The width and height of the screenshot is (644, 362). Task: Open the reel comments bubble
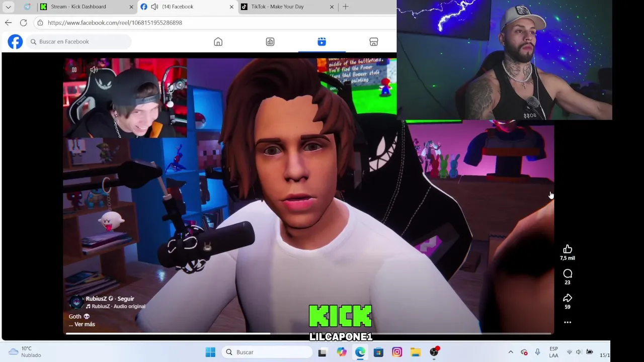click(568, 274)
